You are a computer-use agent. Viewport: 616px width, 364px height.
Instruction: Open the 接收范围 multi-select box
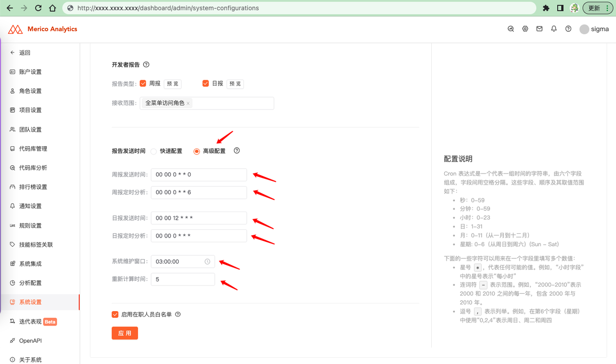207,103
